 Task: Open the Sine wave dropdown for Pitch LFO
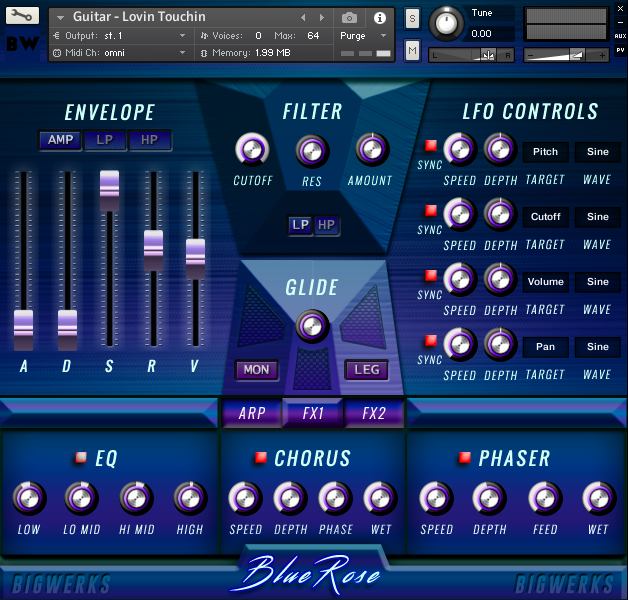click(x=598, y=152)
